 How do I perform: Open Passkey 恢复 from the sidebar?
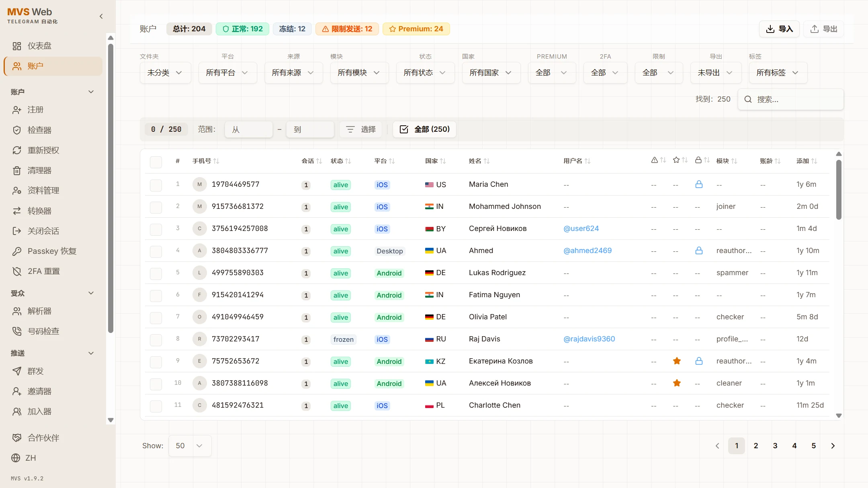51,251
